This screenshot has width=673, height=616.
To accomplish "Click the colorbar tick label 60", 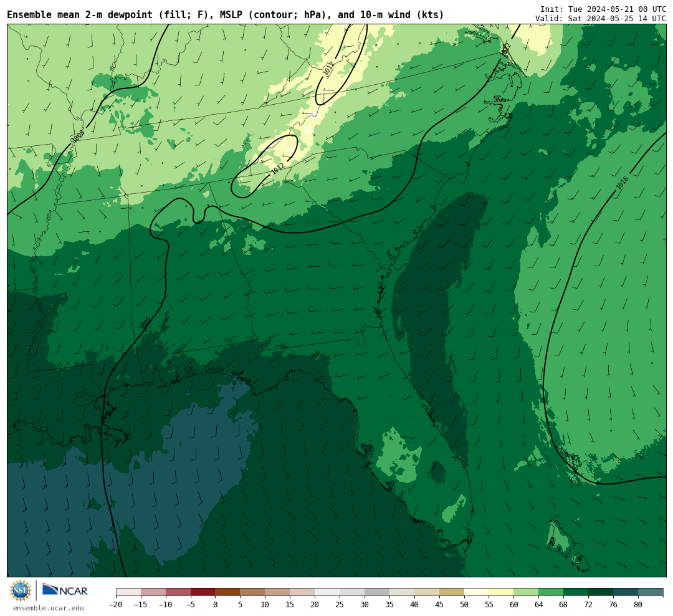I will pyautogui.click(x=513, y=605).
